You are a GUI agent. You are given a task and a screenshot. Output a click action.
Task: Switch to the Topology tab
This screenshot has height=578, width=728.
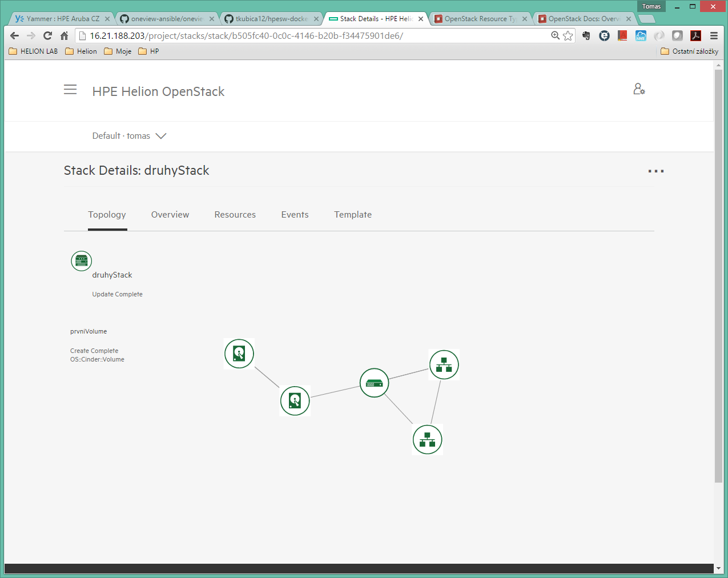[107, 215]
